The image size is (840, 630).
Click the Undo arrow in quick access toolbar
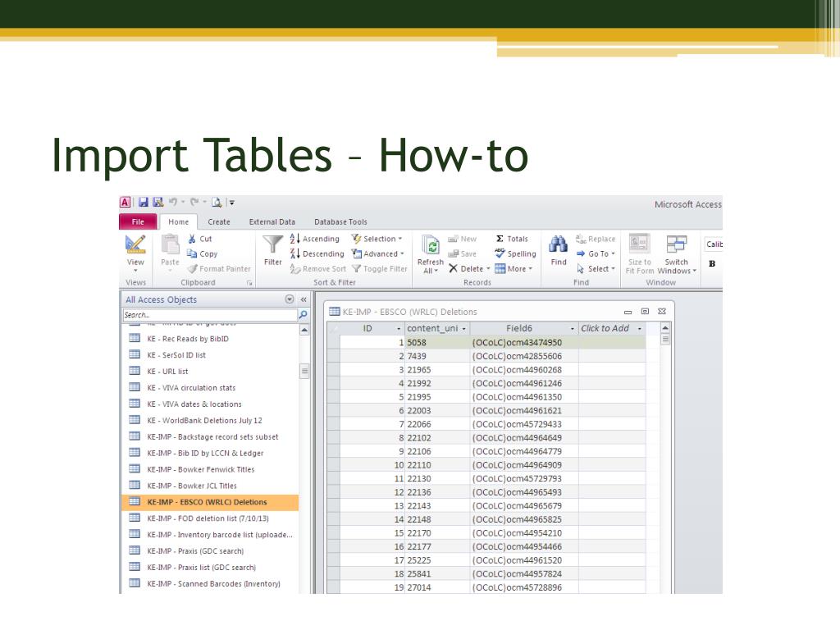pyautogui.click(x=173, y=202)
